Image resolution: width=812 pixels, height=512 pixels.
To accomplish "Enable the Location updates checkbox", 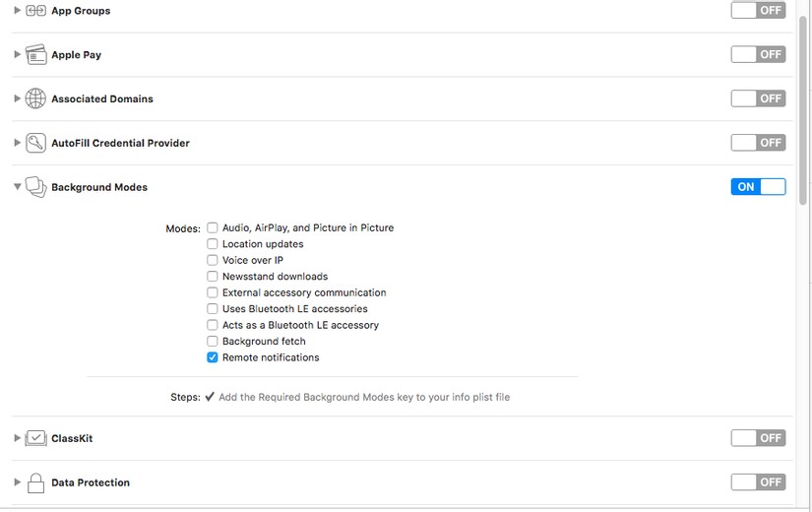I will click(x=213, y=244).
